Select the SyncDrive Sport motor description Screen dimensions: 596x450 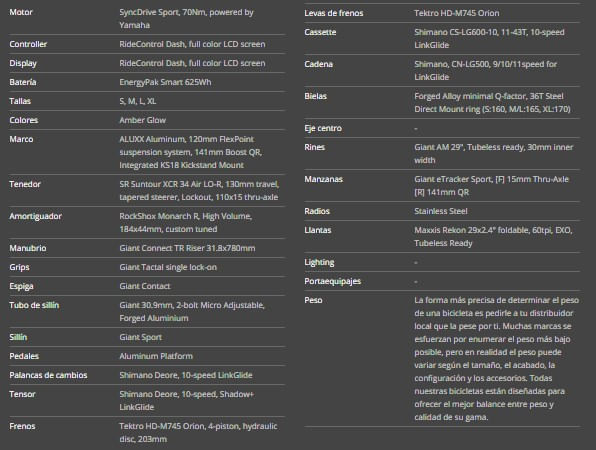[186, 19]
